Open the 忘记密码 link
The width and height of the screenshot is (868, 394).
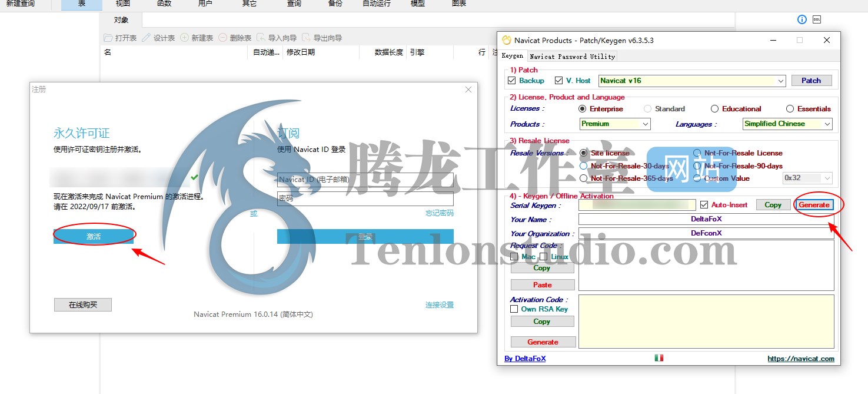440,213
